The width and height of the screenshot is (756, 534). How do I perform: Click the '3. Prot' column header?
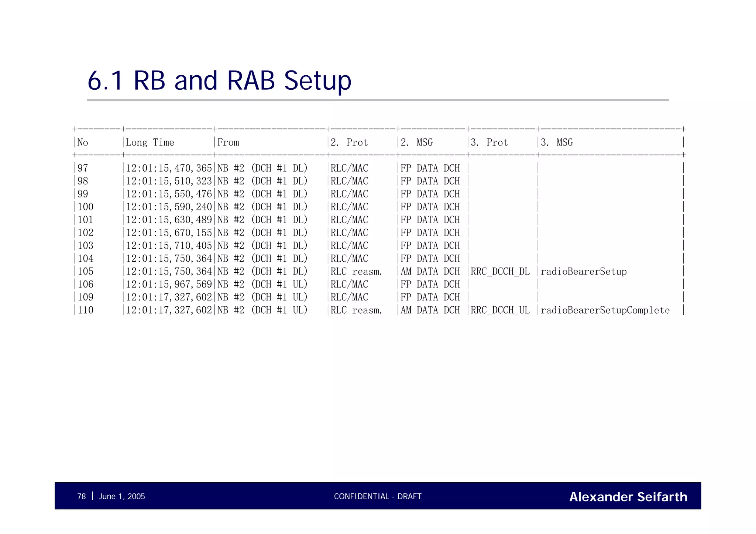click(x=489, y=142)
